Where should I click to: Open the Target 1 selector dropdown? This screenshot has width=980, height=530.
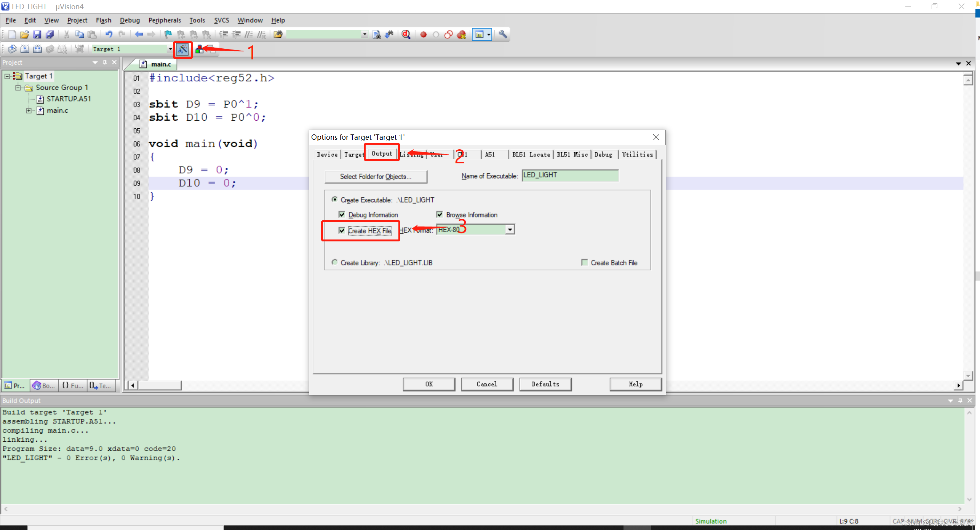(170, 49)
